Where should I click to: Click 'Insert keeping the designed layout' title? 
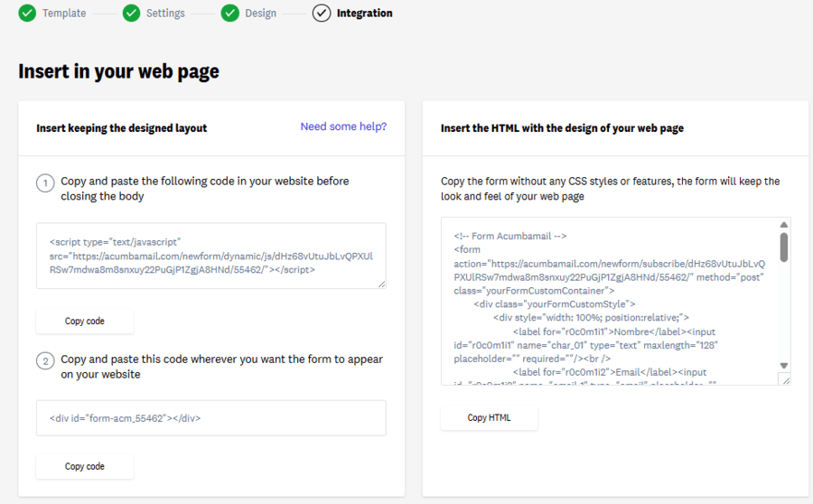coord(121,128)
